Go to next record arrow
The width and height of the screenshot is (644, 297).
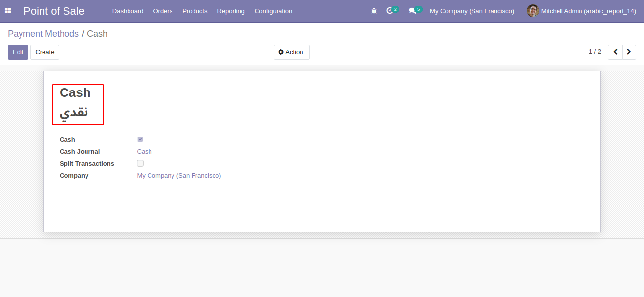[629, 52]
